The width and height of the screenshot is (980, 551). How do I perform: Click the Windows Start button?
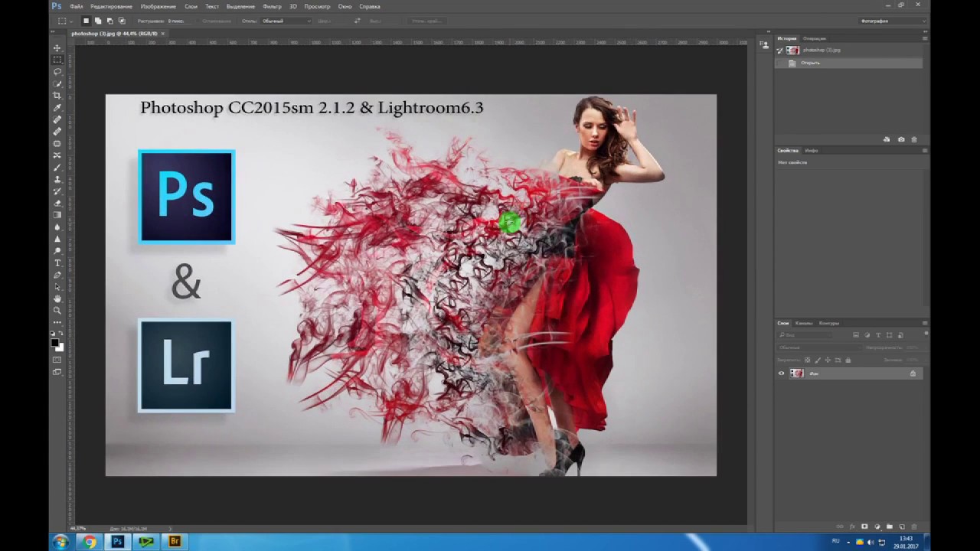coord(60,542)
